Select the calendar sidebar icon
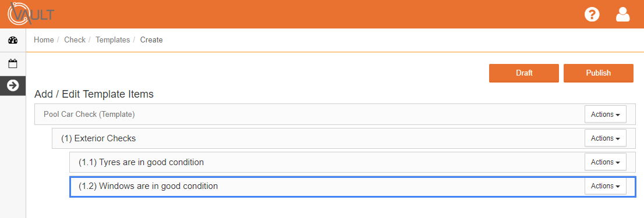Screen dimensions: 644x218 tap(13, 63)
